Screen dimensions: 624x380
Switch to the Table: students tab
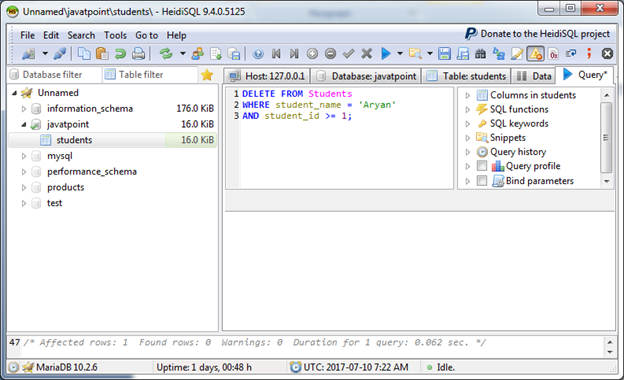click(x=466, y=76)
